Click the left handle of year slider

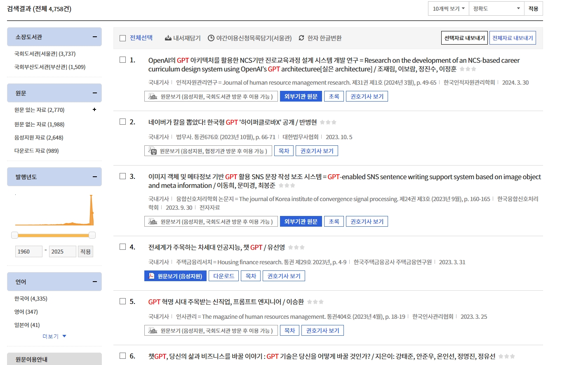[x=14, y=235]
